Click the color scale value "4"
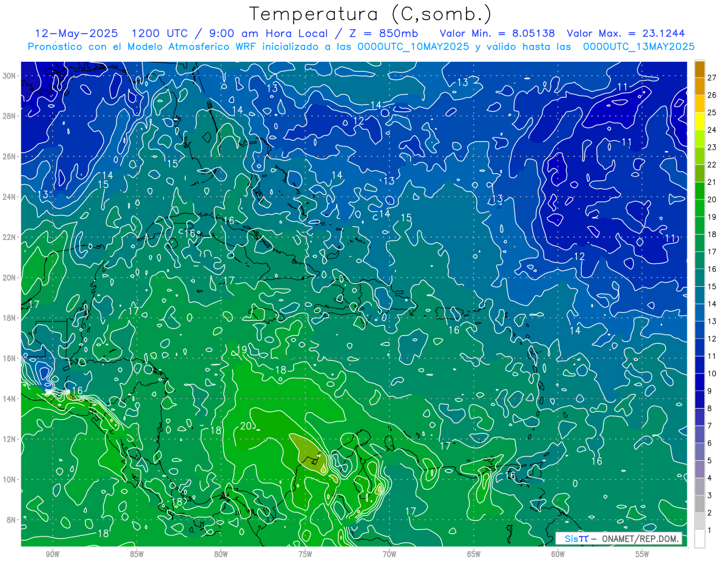The width and height of the screenshot is (728, 562). pos(709,478)
